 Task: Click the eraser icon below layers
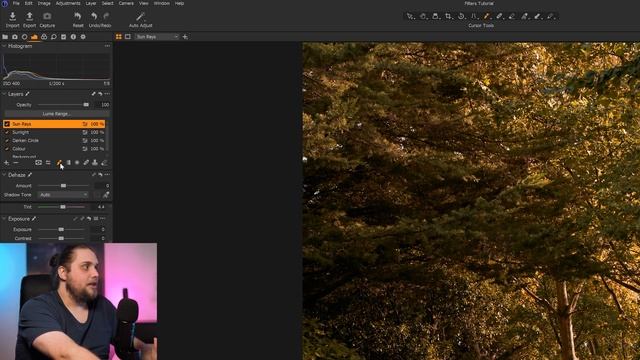104,163
